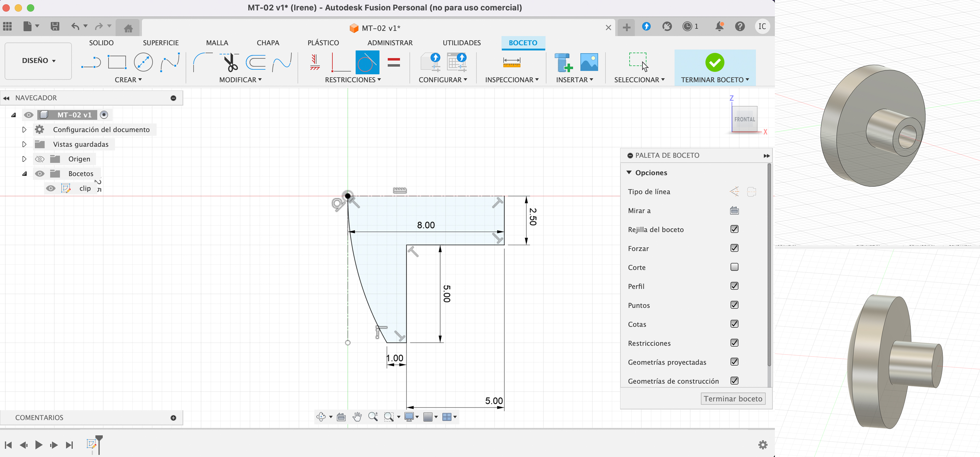Select the Fillet tool in Modificar
980x457 pixels.
point(202,62)
